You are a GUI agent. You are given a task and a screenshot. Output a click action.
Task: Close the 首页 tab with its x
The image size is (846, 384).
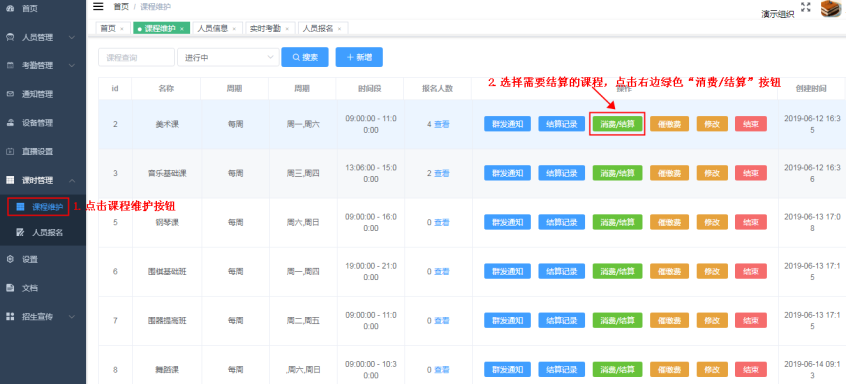[x=122, y=29]
